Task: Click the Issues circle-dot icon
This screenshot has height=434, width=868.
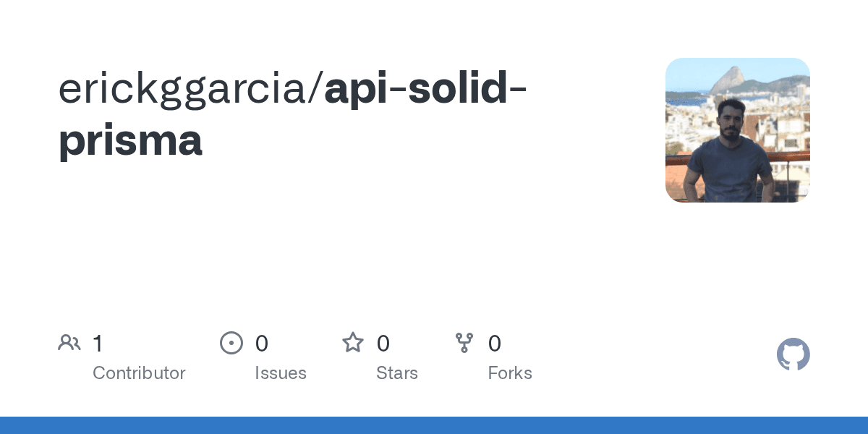Action: 231,343
